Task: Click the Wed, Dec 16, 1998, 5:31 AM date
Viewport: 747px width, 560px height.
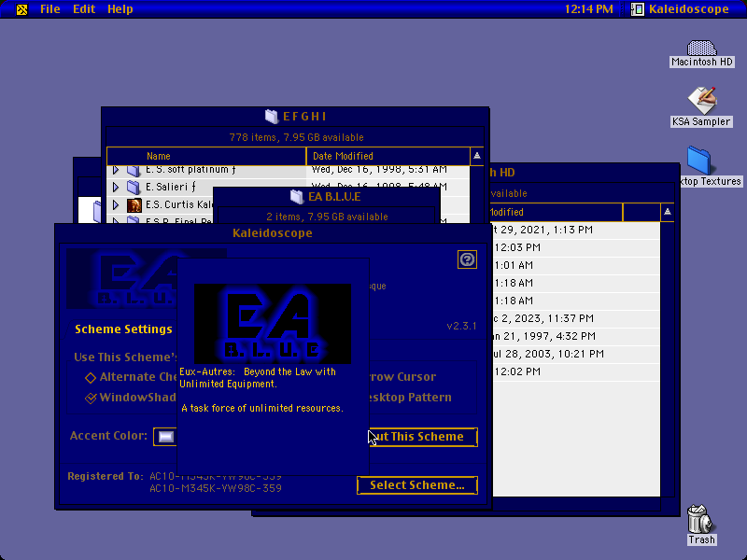Action: (379, 170)
